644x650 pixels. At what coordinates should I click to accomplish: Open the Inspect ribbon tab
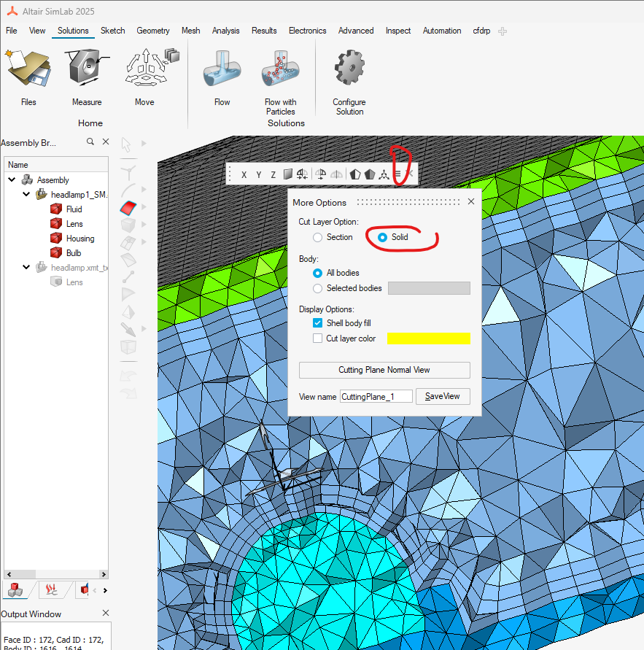(x=397, y=31)
